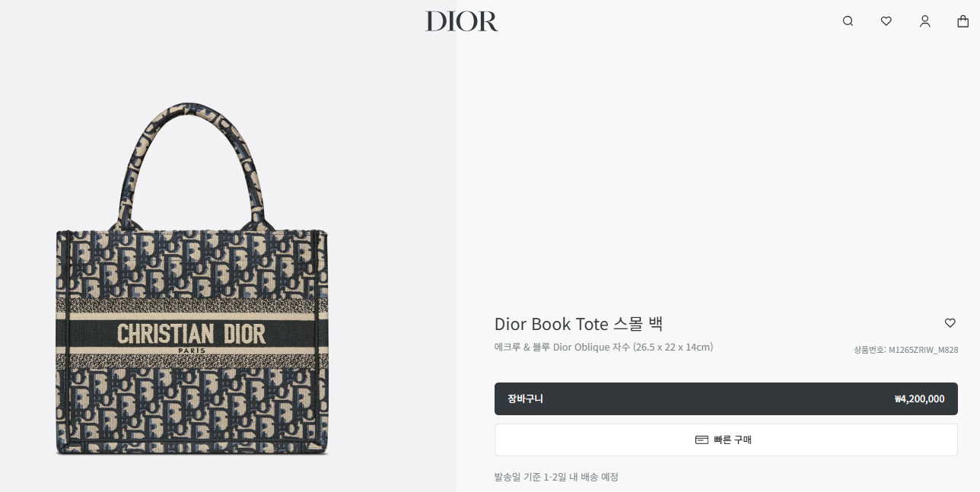Click the CHRISTIAN DIOR band on bag

click(x=192, y=334)
